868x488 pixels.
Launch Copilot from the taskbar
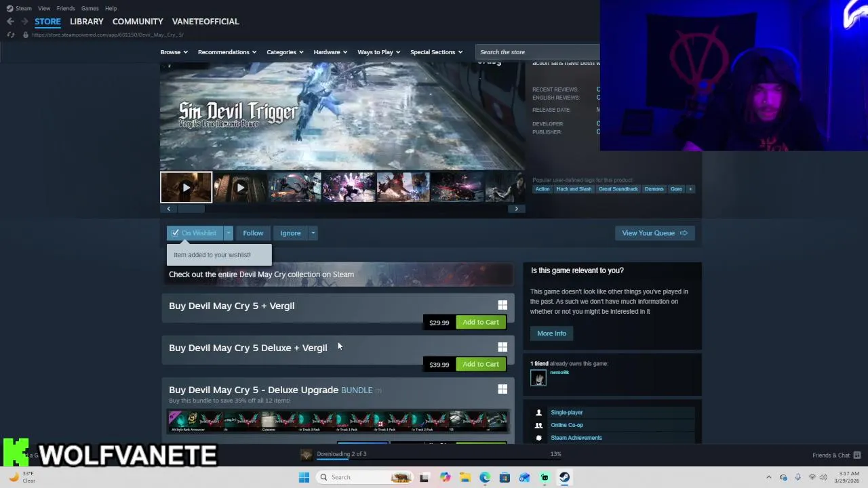tap(445, 477)
